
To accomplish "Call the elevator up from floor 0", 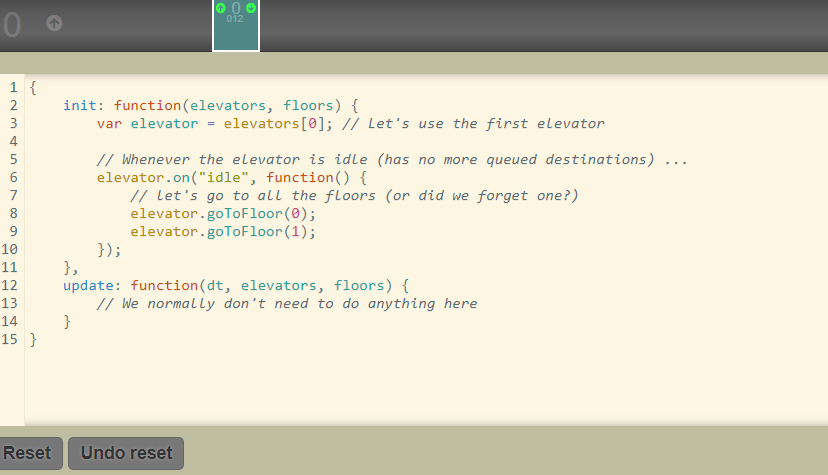I will click(54, 23).
